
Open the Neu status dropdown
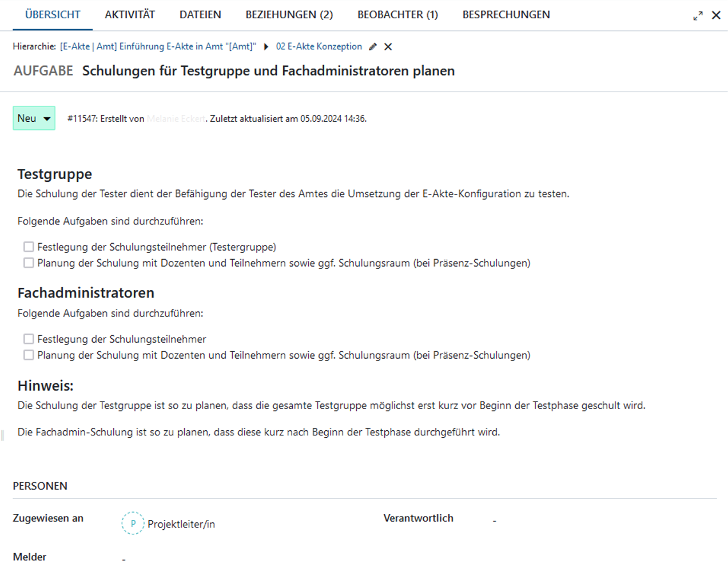point(33,118)
